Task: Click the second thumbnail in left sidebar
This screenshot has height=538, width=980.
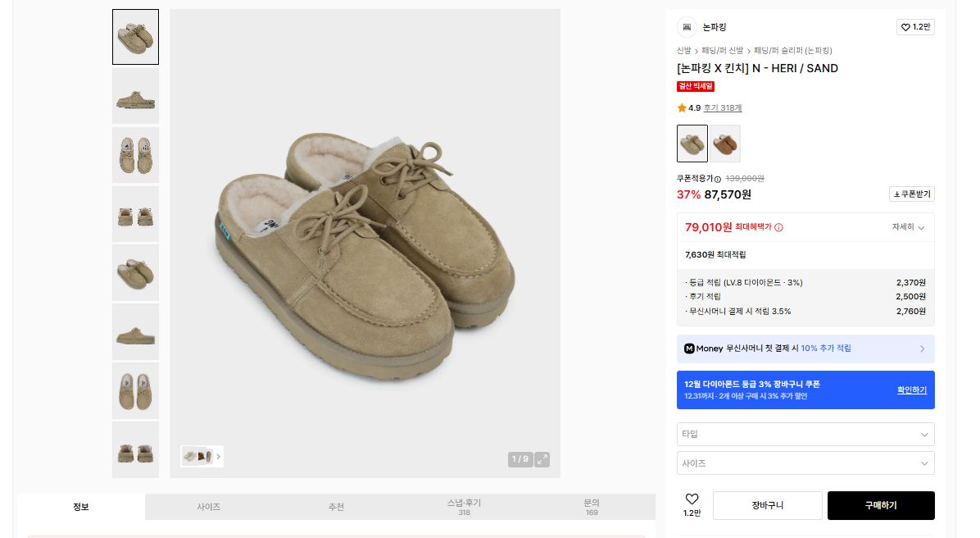Action: pyautogui.click(x=135, y=96)
